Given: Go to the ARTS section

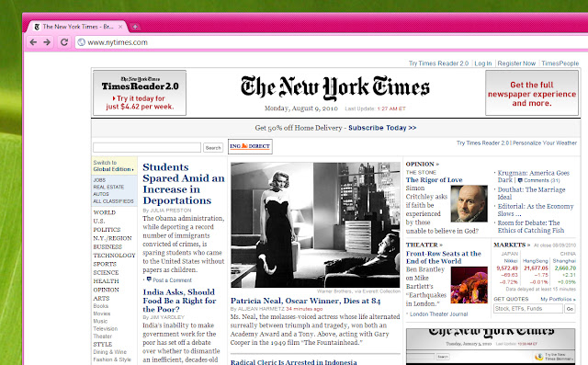Looking at the screenshot, I should point(101,298).
